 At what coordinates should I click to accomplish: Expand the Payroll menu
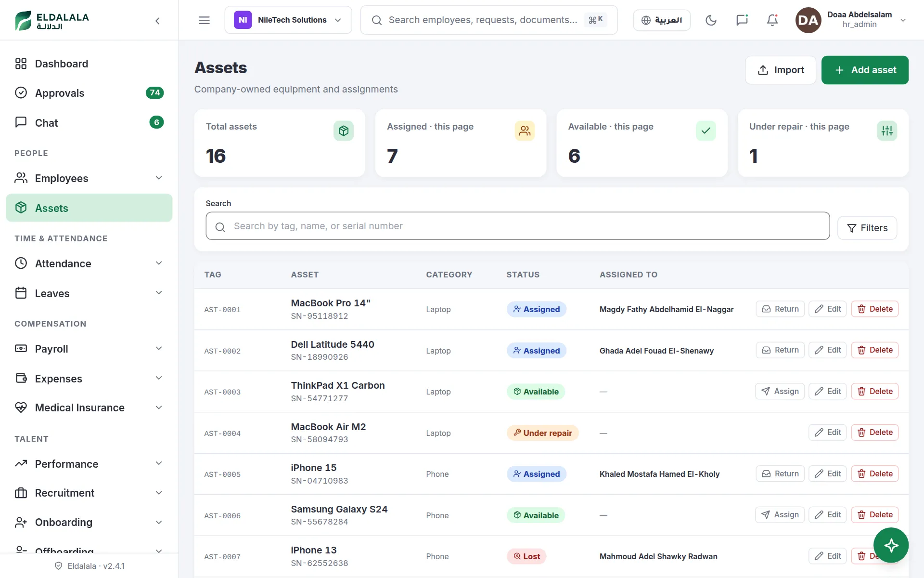pos(89,349)
